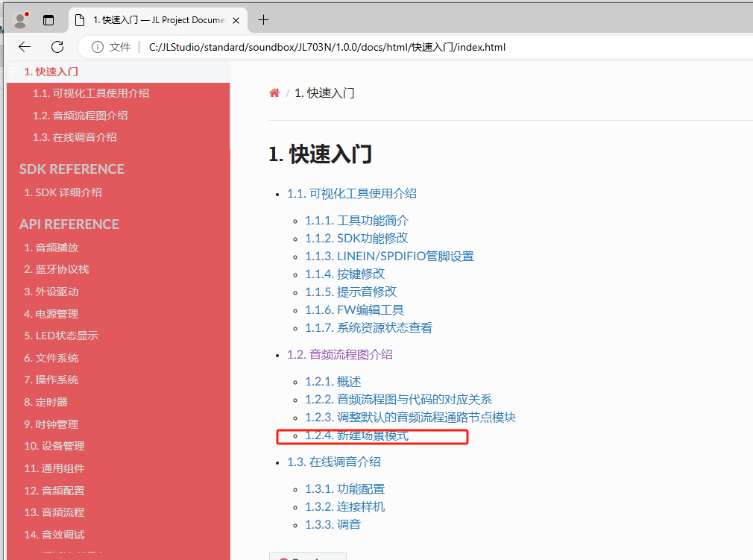Follow the 1.2.2. 音频流程图与代码的对应关系 link
This screenshot has height=560, width=753.
tap(399, 400)
